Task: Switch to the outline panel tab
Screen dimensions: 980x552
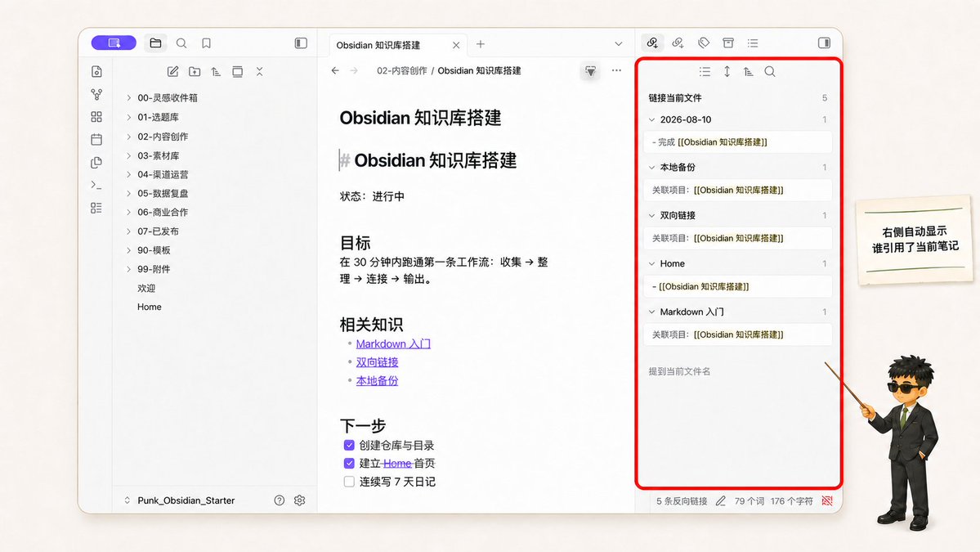Action: point(753,43)
